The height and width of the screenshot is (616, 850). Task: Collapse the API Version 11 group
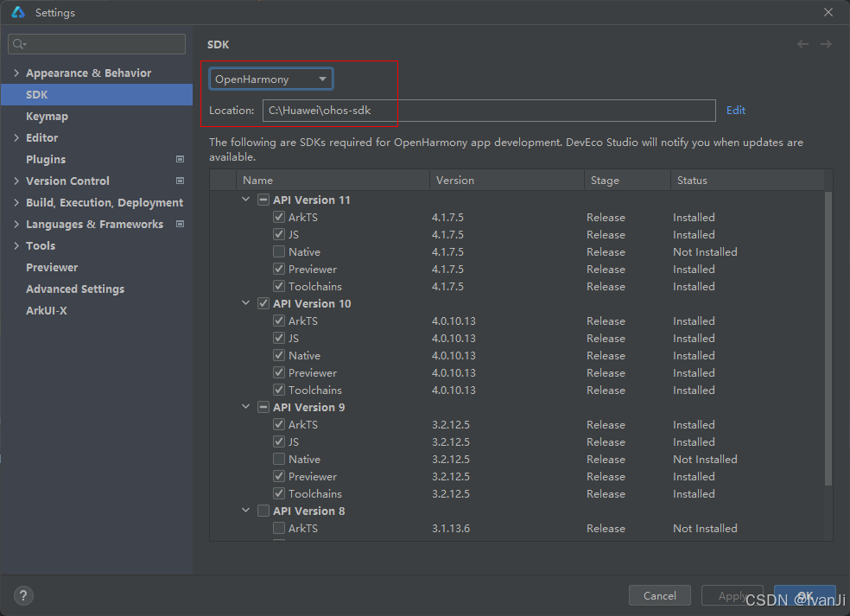(x=245, y=200)
